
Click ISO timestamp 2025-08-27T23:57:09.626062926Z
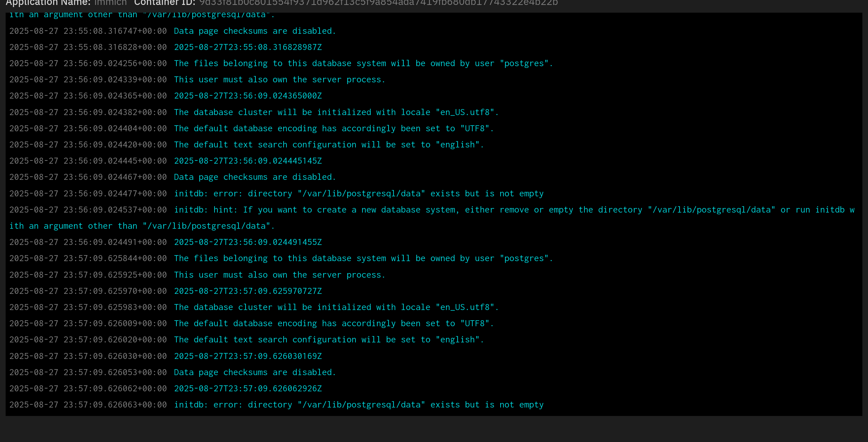pos(248,389)
